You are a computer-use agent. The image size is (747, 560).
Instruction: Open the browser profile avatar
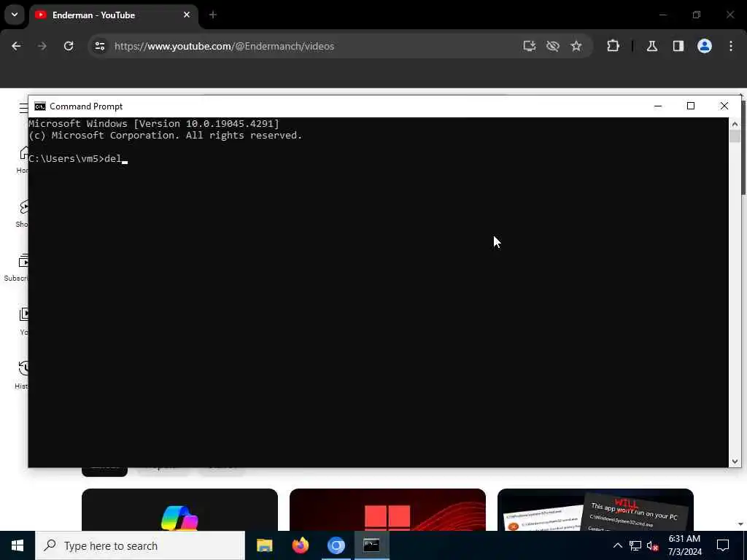point(705,46)
